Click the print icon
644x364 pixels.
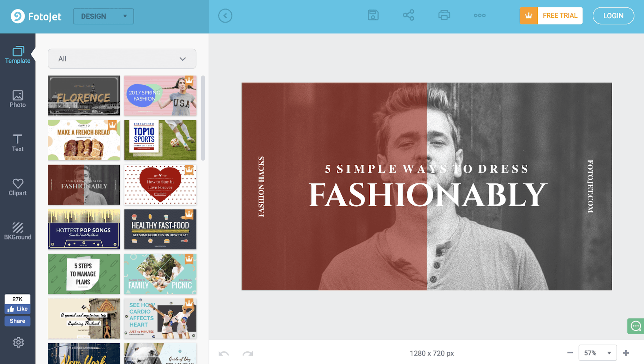tap(444, 16)
